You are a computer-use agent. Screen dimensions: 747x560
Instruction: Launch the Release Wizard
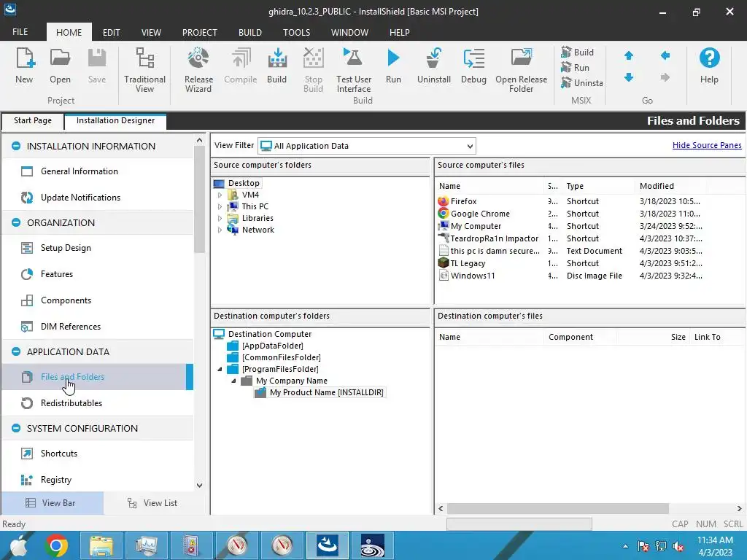(x=198, y=69)
